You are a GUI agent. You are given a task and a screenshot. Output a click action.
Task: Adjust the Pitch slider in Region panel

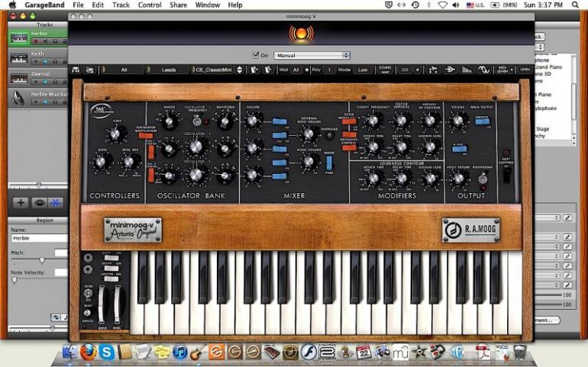pos(42,259)
